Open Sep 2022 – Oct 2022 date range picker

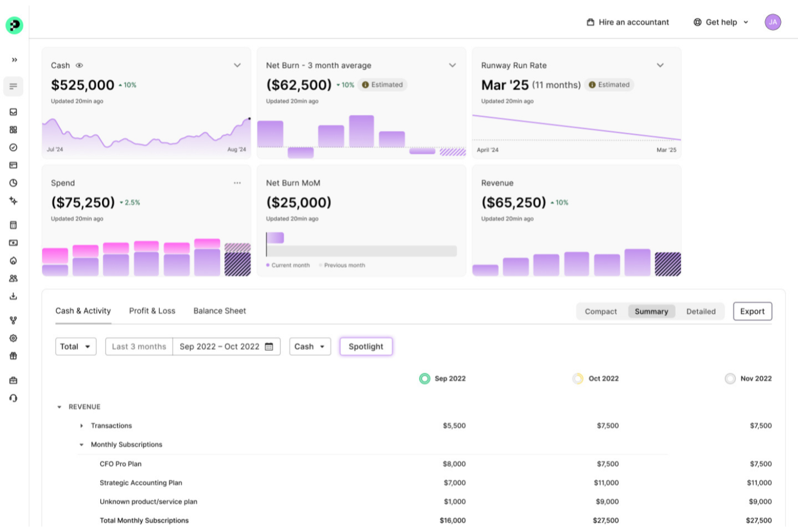pos(226,347)
